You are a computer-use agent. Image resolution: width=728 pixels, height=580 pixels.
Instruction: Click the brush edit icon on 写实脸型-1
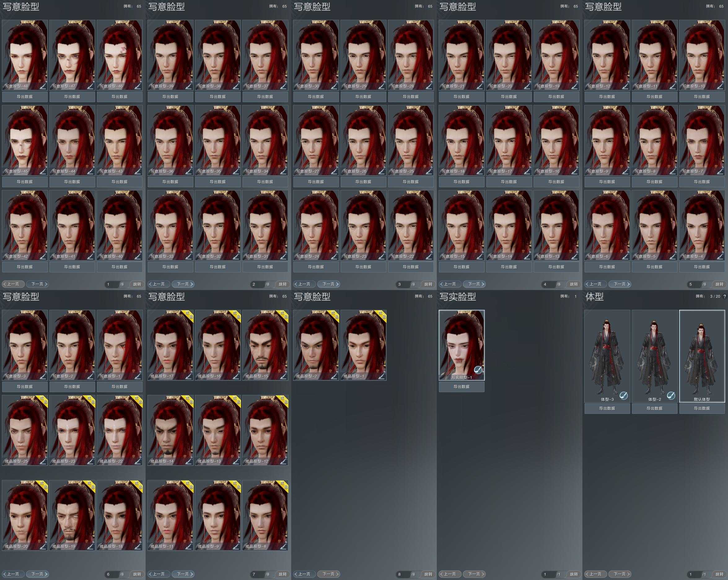point(478,370)
